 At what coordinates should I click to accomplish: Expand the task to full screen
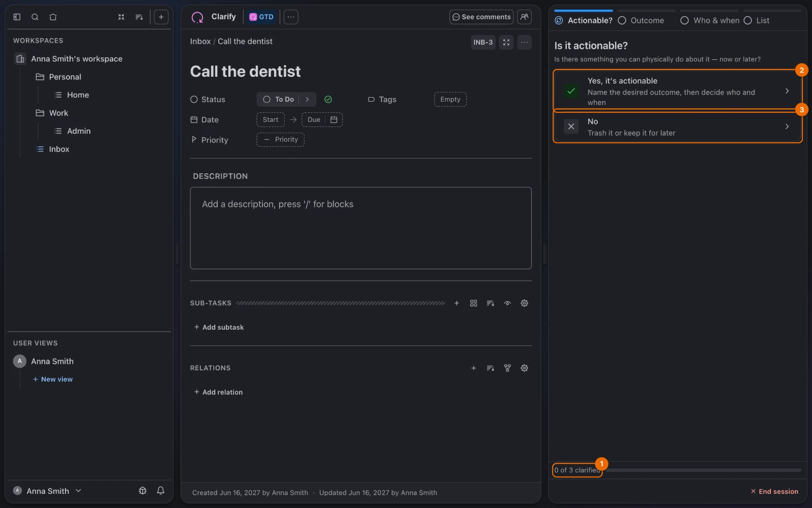506,42
